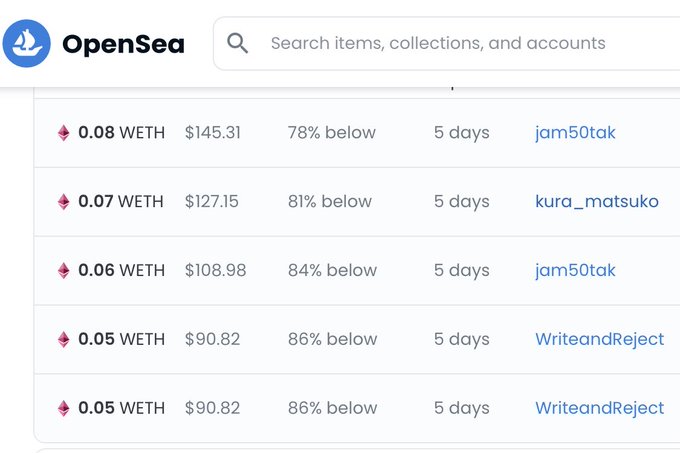Open jam50tak profile from the 0.08 WETH offer
Viewport: 680px width, 453px height.
[x=575, y=132]
